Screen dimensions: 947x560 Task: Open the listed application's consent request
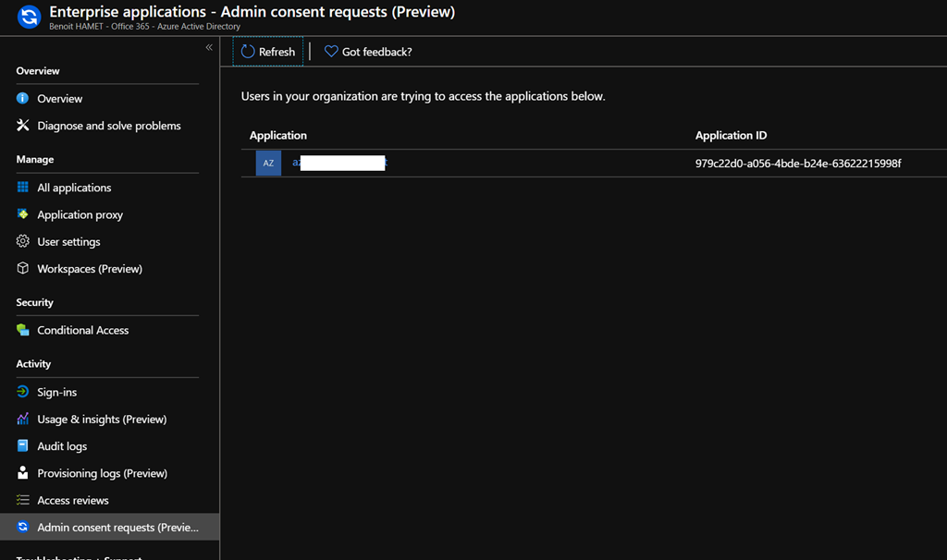338,163
